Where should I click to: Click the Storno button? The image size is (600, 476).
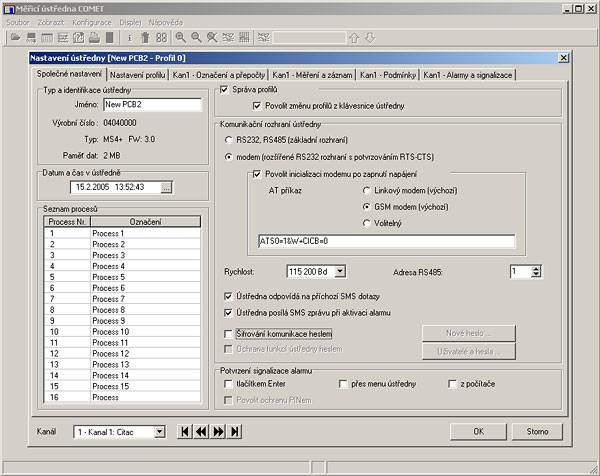538,432
